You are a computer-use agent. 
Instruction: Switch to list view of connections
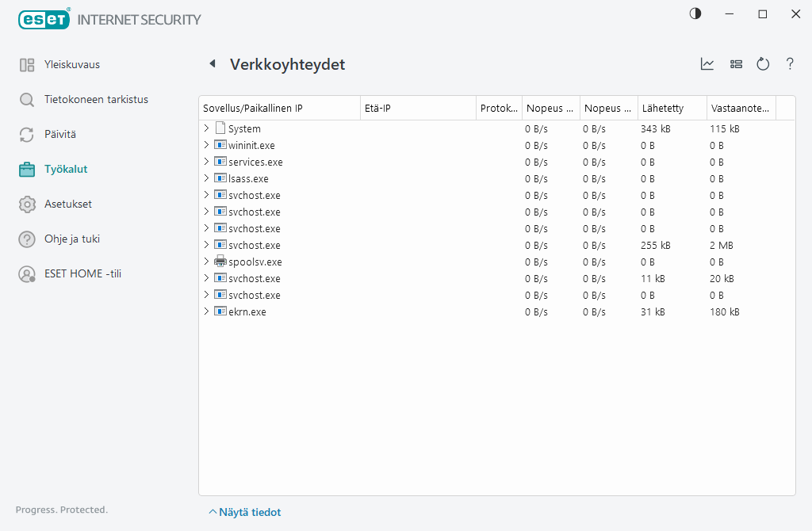[x=736, y=64]
